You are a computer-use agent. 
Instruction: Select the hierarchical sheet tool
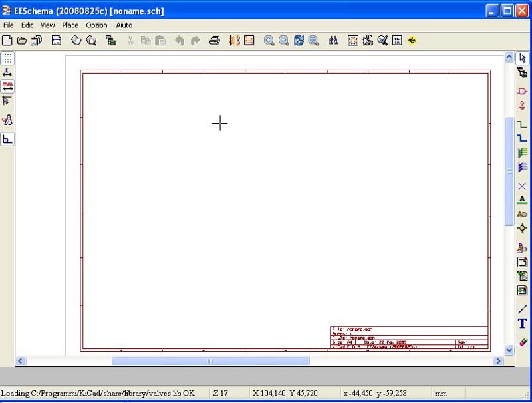coord(523,262)
